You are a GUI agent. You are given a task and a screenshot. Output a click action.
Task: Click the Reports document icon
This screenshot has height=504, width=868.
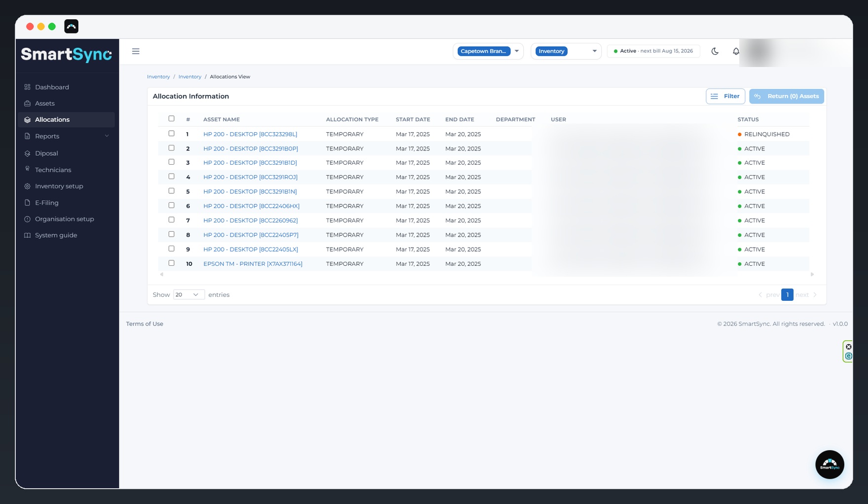tap(27, 136)
